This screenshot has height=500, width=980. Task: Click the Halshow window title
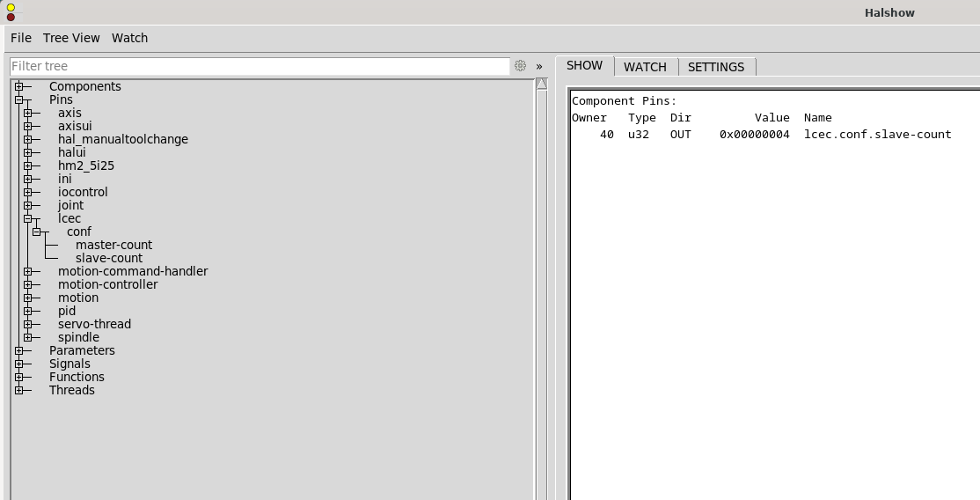[x=889, y=12]
